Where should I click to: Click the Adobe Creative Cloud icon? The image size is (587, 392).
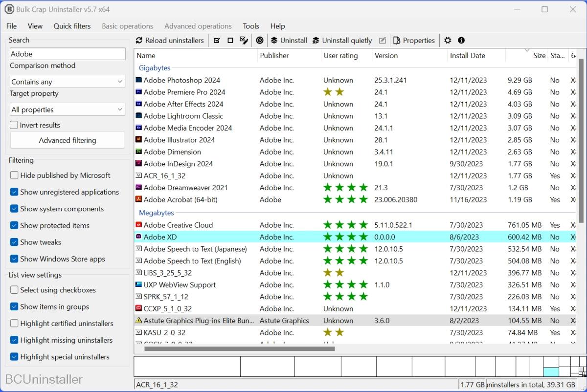pyautogui.click(x=139, y=225)
